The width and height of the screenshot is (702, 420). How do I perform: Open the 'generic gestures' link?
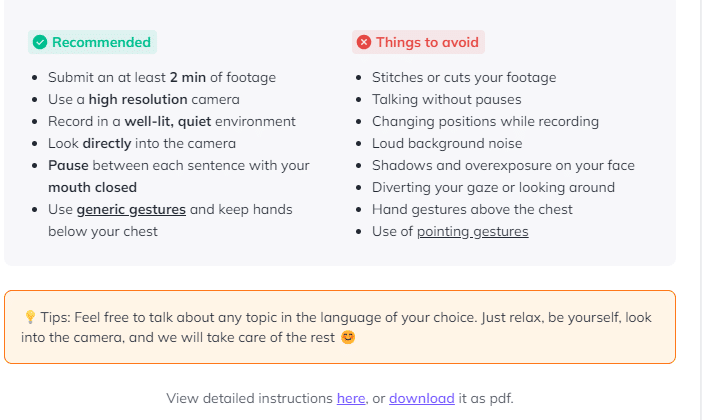click(x=131, y=210)
